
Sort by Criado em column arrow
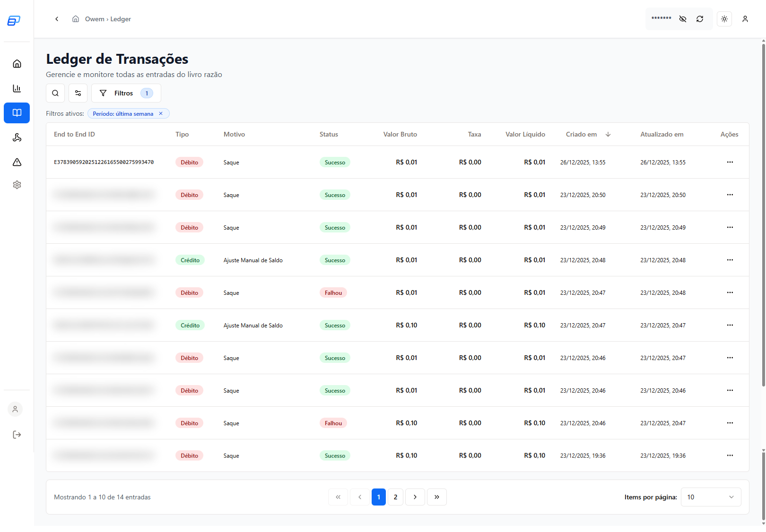pyautogui.click(x=608, y=134)
